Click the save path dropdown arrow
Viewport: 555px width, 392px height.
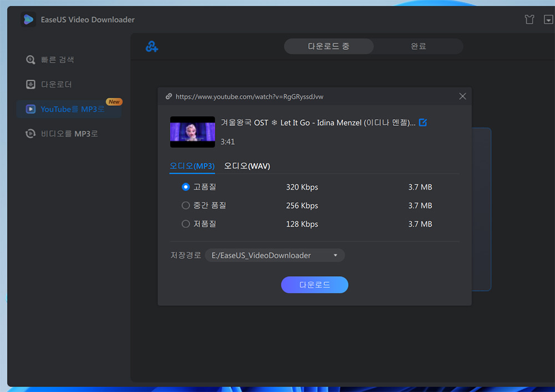point(335,255)
